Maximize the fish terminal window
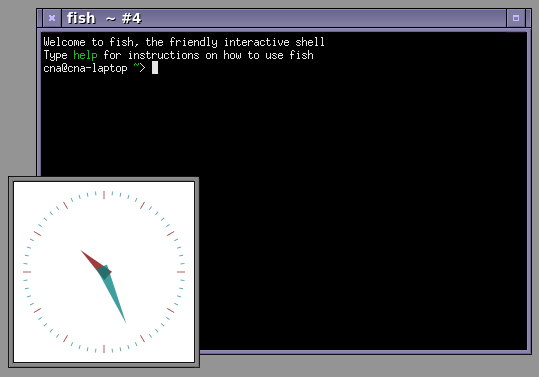539x377 pixels. point(516,18)
